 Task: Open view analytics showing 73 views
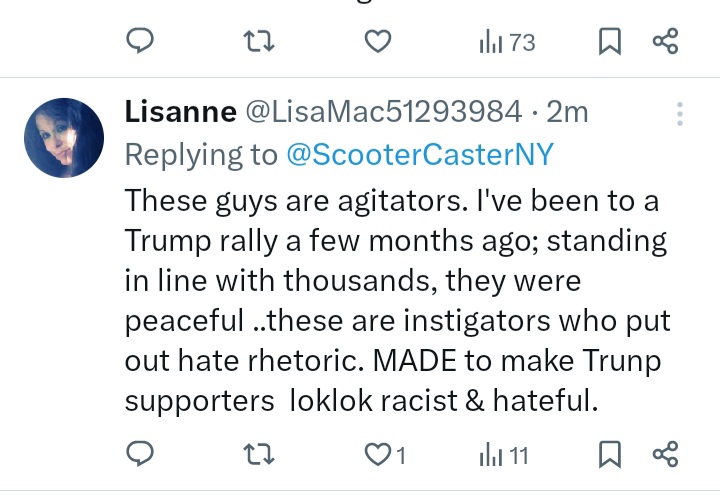click(x=491, y=42)
